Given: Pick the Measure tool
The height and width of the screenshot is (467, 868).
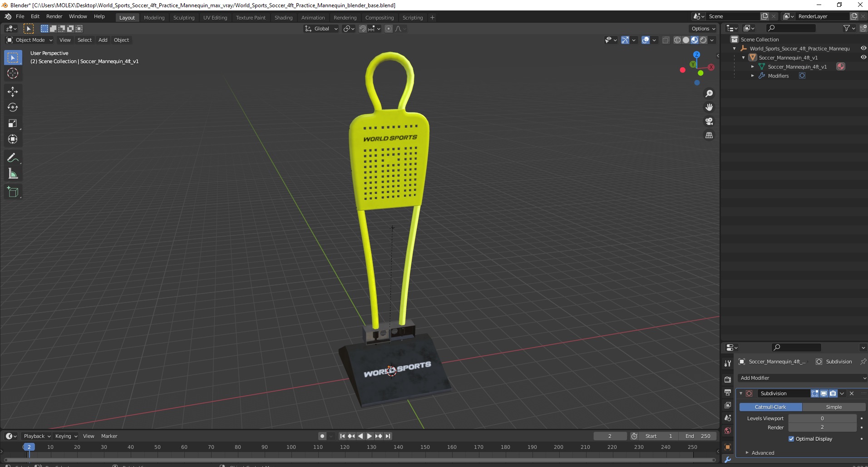Looking at the screenshot, I should point(13,174).
